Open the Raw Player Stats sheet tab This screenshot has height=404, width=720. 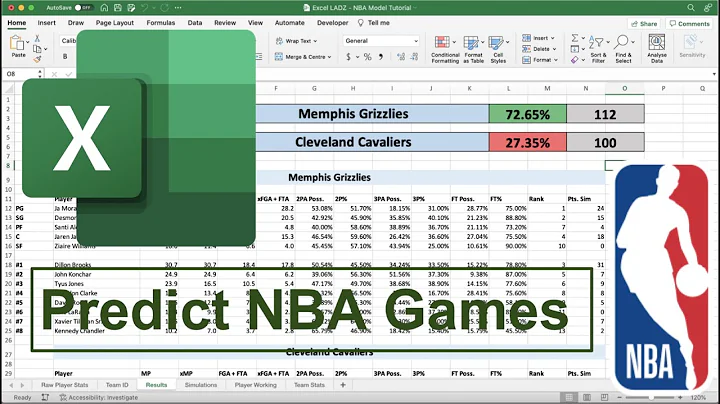65,385
